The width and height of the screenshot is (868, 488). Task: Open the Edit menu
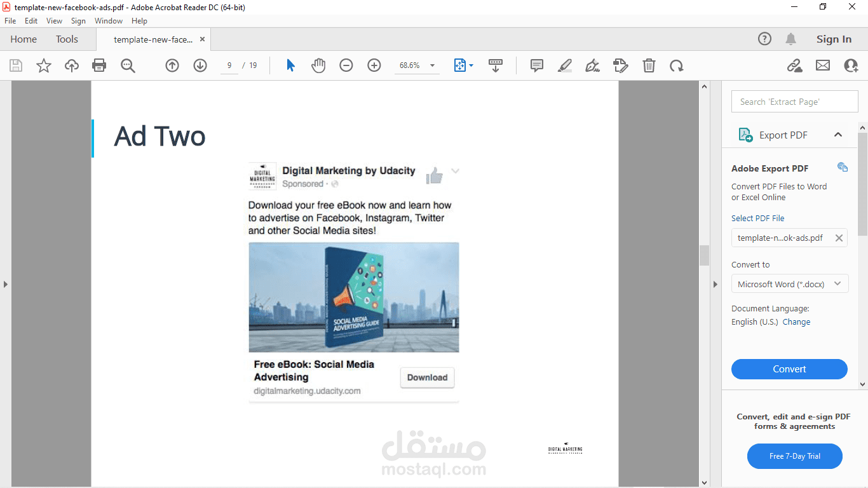click(x=31, y=21)
